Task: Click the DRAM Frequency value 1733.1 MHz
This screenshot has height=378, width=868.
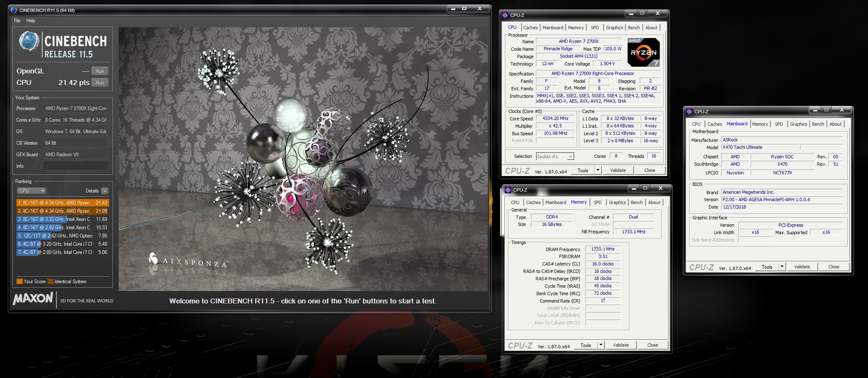Action: pos(603,249)
